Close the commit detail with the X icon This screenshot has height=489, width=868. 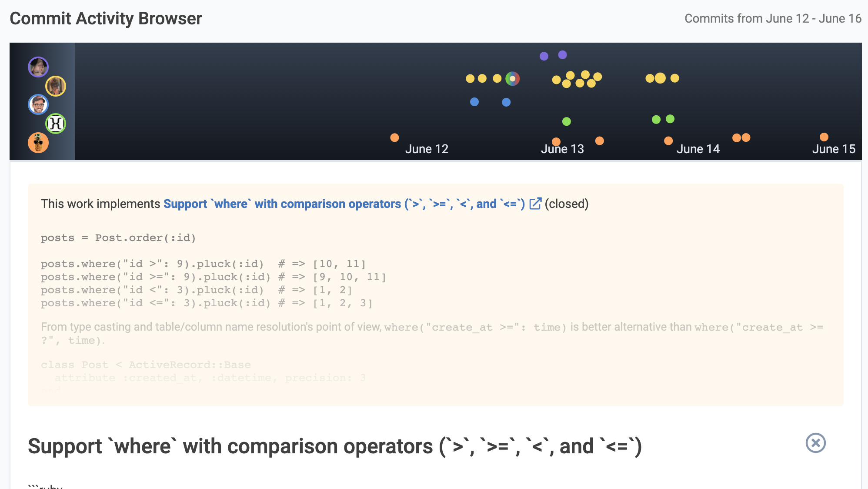coord(815,443)
